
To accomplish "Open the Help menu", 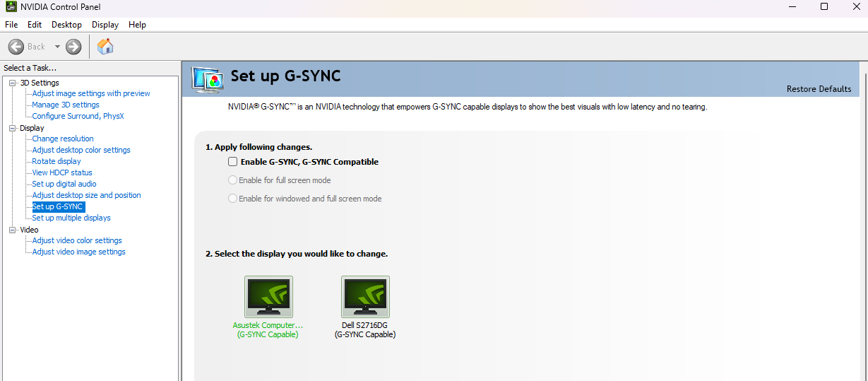I will pos(137,25).
